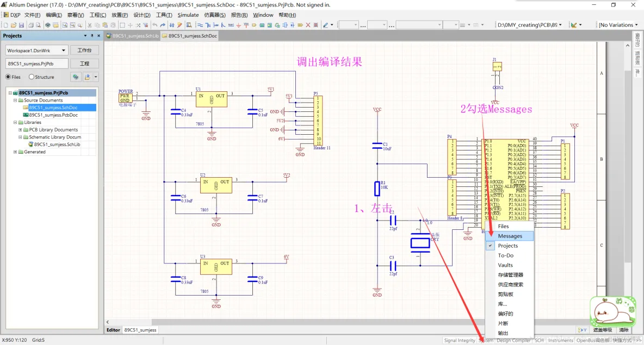Click the green refresh icon in Projects panel
644x345 pixels.
click(76, 77)
